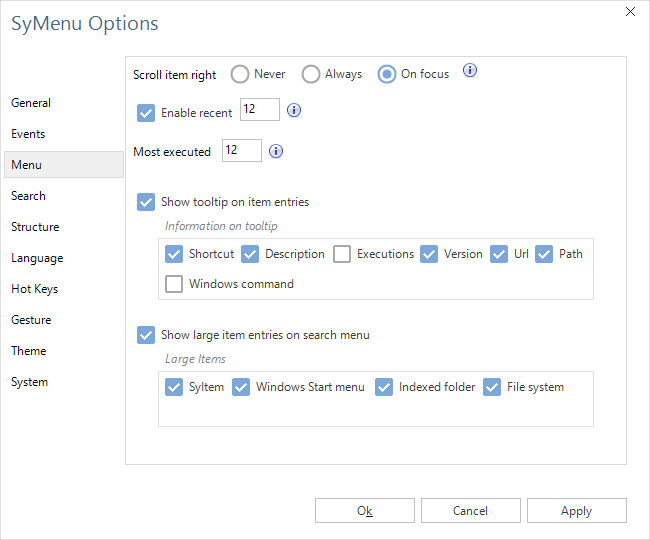Enable the Executions tooltip checkbox
Image resolution: width=650 pixels, height=540 pixels.
click(342, 254)
